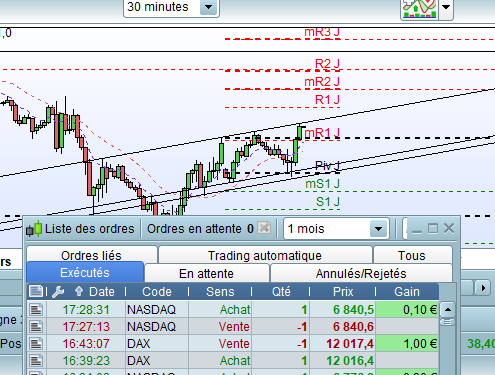This screenshot has height=375, width=495.
Task: Click the Piv J pivot label
Action: [327, 166]
